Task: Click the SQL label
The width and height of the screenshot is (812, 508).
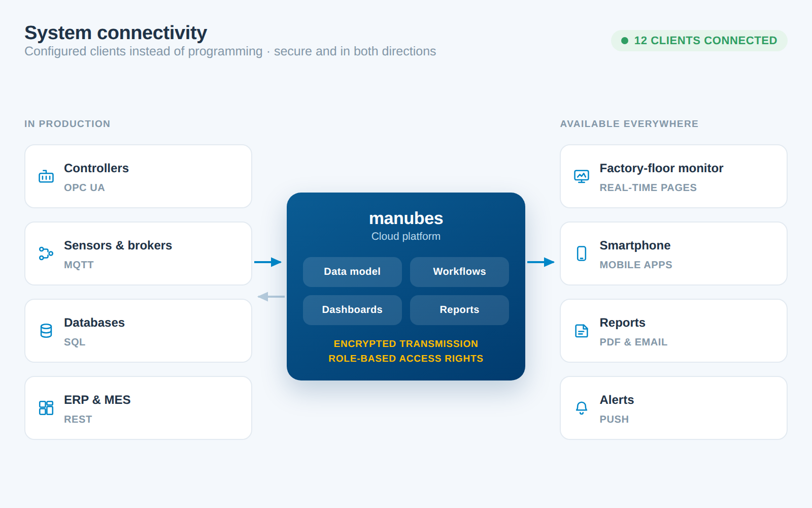Action: (75, 342)
